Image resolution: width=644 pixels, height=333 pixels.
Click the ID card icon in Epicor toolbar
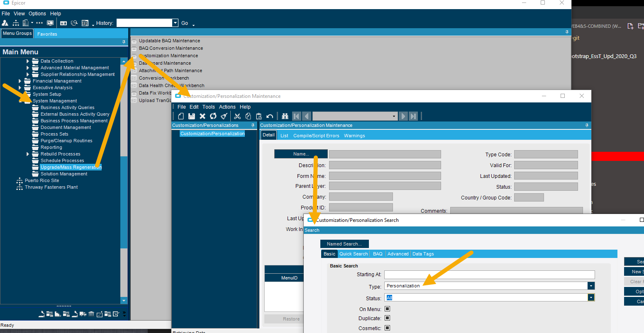tap(63, 23)
